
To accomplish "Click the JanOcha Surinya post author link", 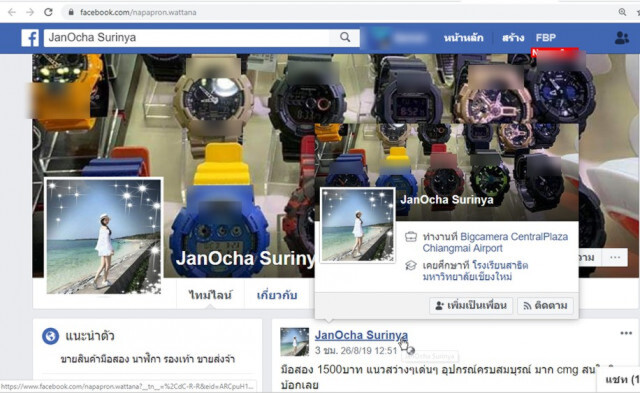I will point(361,335).
